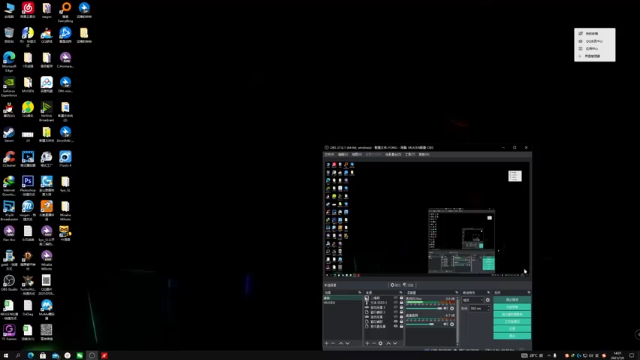Pop out the Audio Mixer dock with its header icon
This screenshot has height=360, width=640.
pos(456,293)
